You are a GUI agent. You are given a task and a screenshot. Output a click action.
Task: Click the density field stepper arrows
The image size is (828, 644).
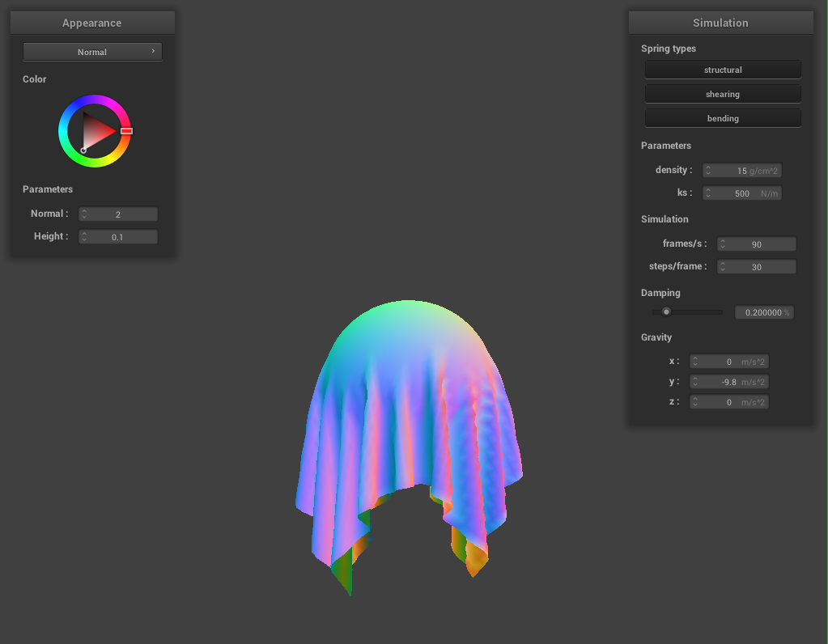point(708,171)
